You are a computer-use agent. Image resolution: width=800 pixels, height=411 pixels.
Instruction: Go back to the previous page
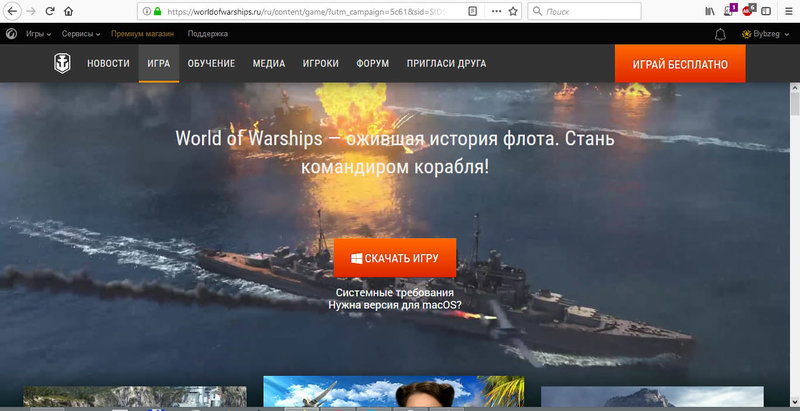12,11
